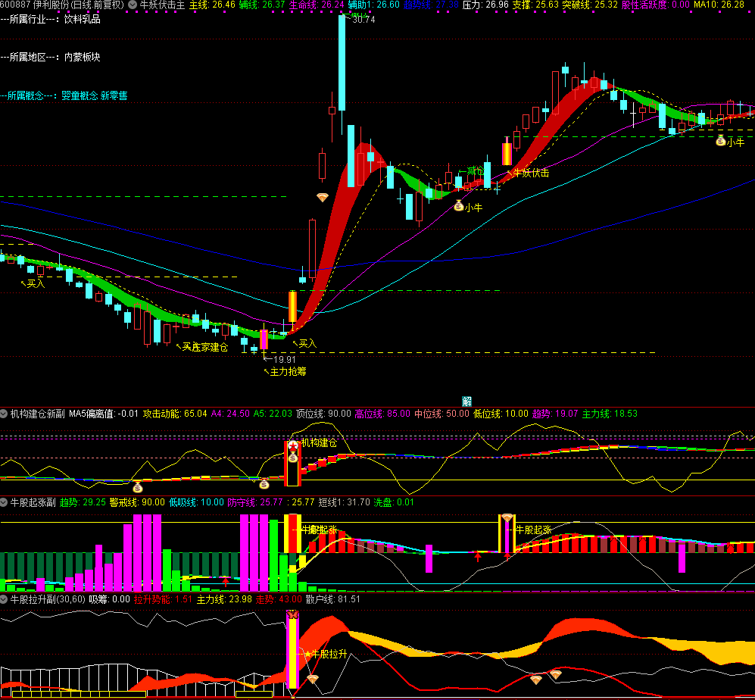This screenshot has height=700, width=755.
Task: Open the 婴童概念 concept link
Action: pos(80,96)
